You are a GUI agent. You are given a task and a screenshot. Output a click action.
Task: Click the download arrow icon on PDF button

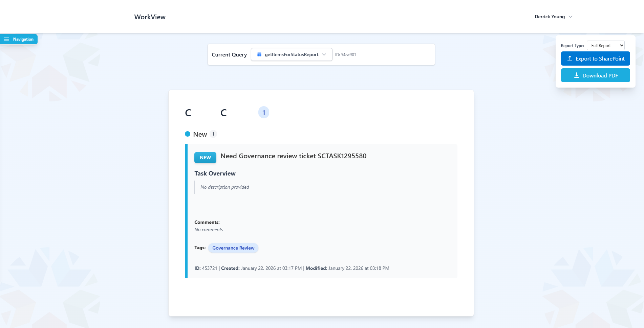click(576, 75)
